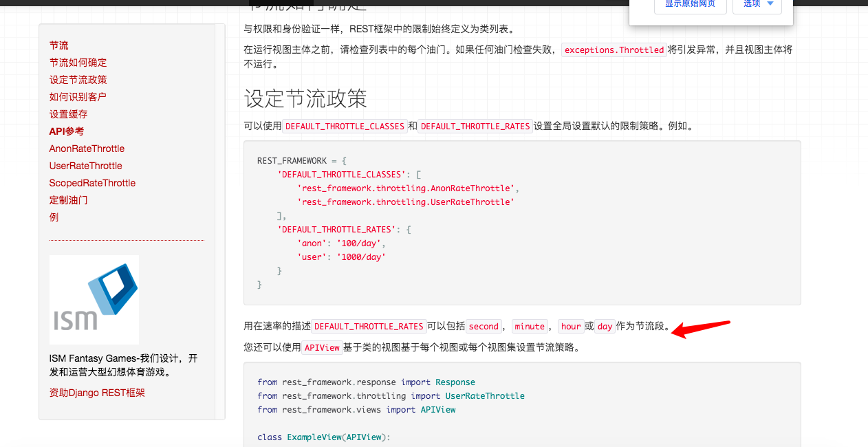868x447 pixels.
Task: Click the sentence 用在速率的描述
Action: (457, 327)
